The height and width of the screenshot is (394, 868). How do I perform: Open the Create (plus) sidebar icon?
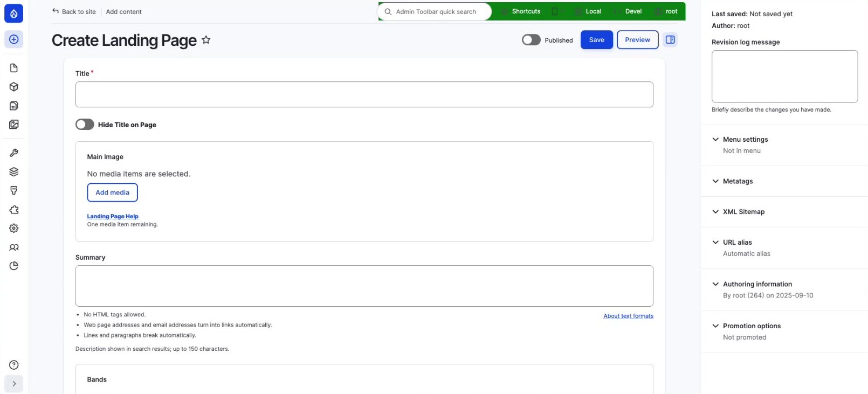tap(13, 39)
